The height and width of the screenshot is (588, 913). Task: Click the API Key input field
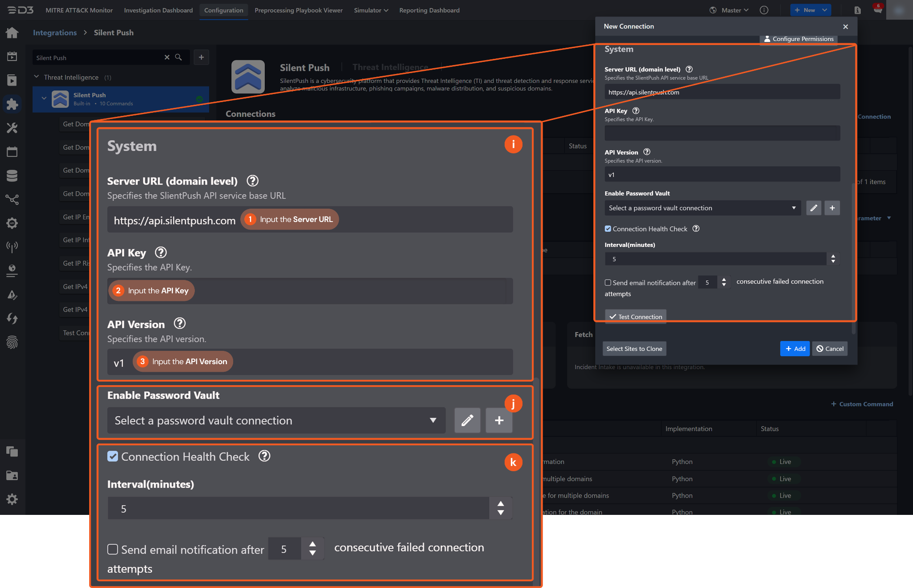(722, 133)
